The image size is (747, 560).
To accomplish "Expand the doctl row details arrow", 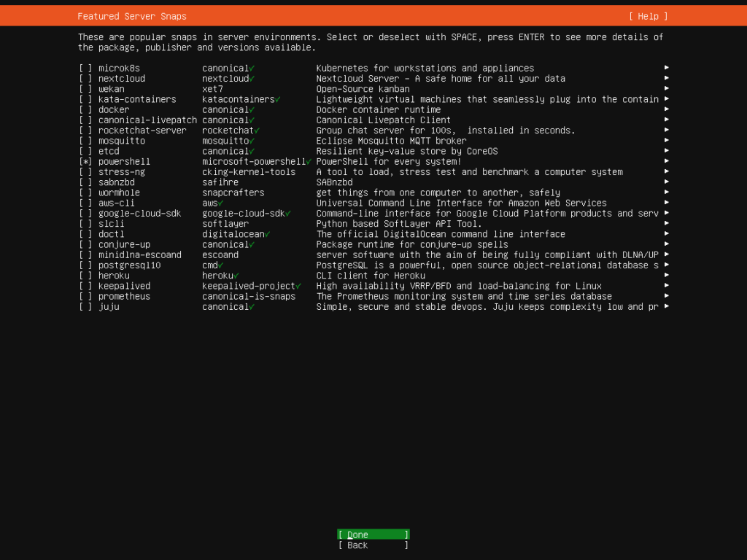I will click(x=667, y=234).
